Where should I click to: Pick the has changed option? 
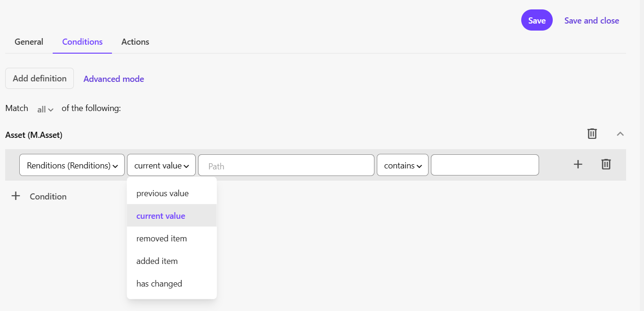[x=159, y=284]
